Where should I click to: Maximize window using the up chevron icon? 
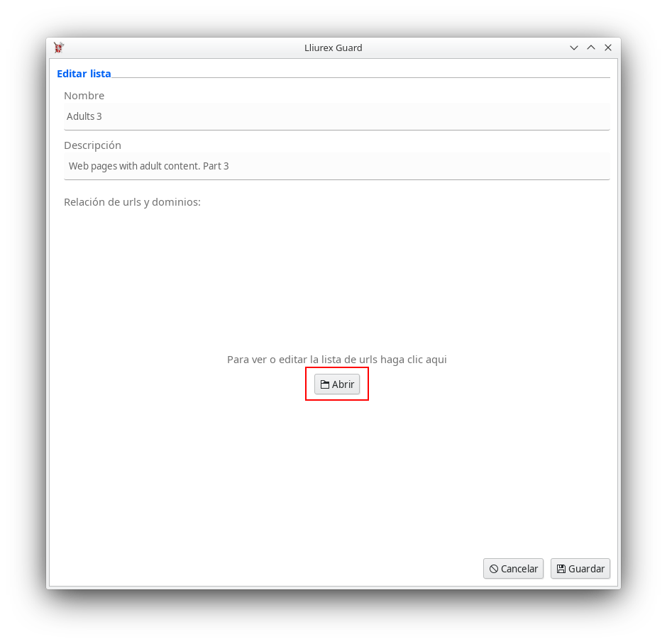point(591,48)
